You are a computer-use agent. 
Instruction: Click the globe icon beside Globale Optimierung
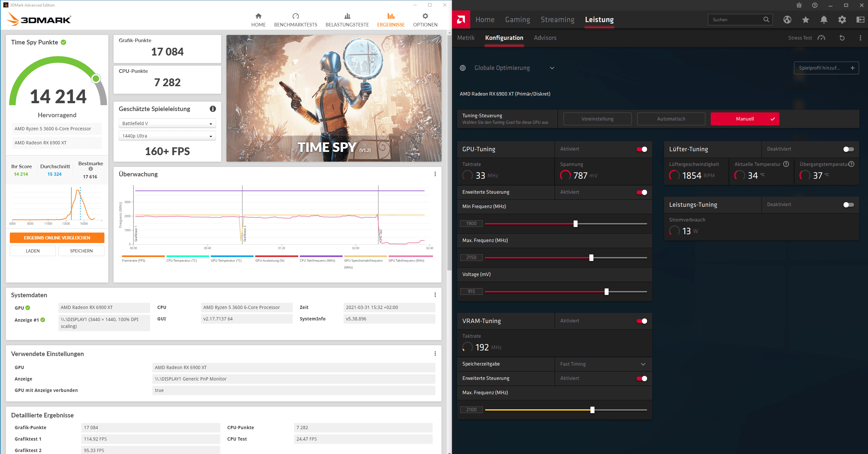tap(463, 68)
